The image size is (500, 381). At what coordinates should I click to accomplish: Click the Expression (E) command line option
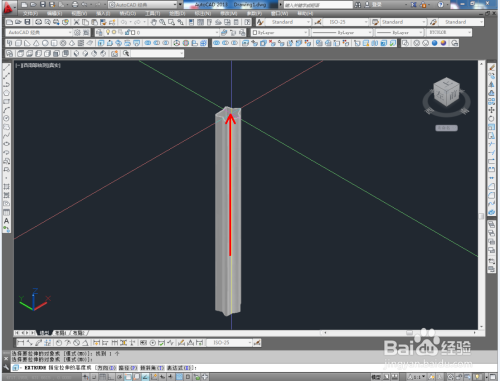pos(179,368)
